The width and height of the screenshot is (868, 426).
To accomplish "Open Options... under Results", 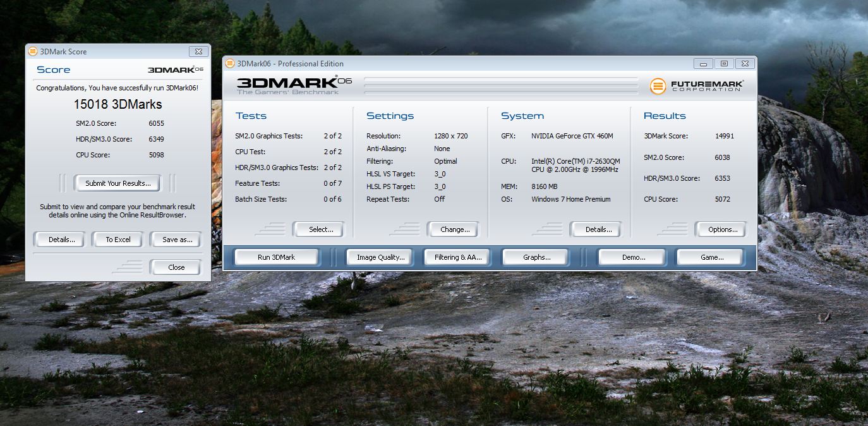I will coord(723,229).
